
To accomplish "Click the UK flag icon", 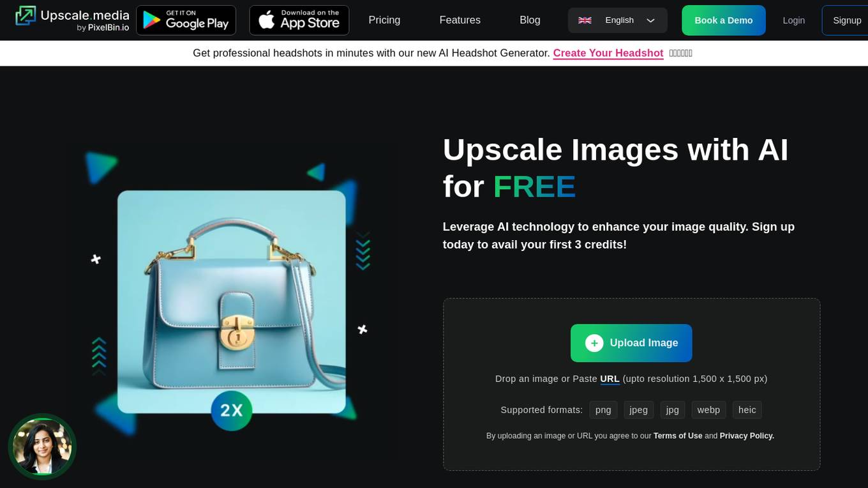I will [x=585, y=20].
